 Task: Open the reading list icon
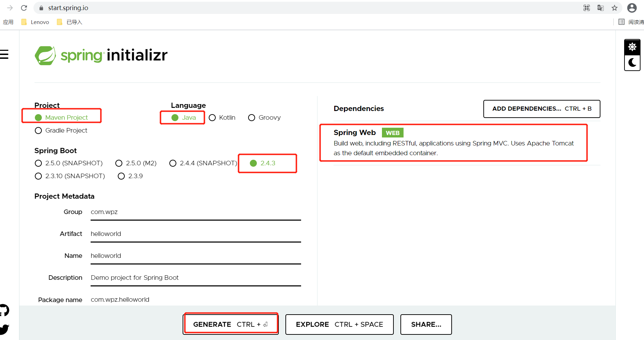(x=621, y=22)
